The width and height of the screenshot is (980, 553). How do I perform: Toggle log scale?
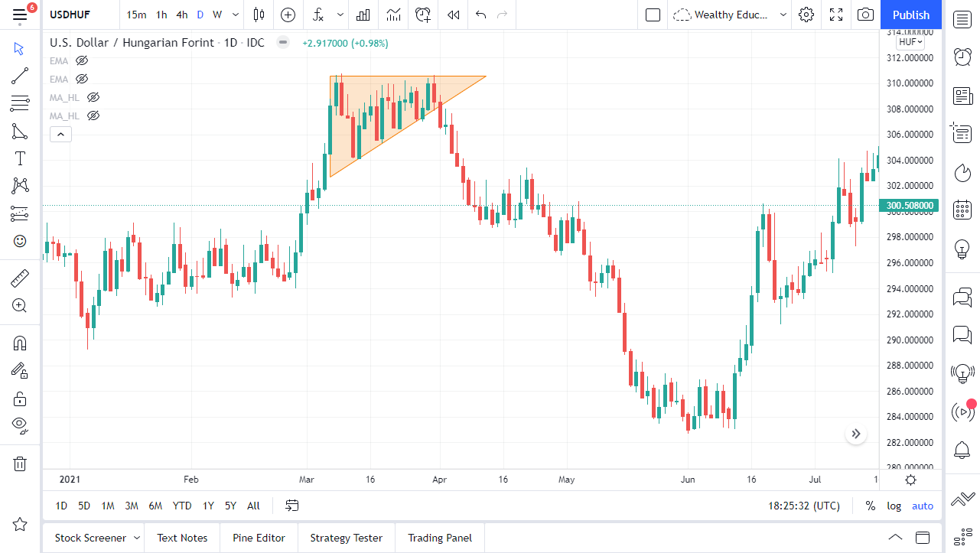pos(894,506)
